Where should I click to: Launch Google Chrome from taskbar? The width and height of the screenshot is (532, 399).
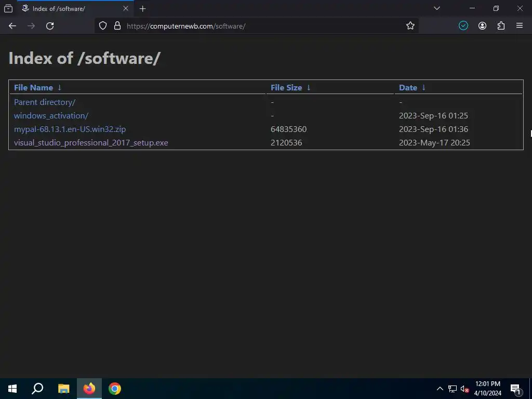[115, 389]
